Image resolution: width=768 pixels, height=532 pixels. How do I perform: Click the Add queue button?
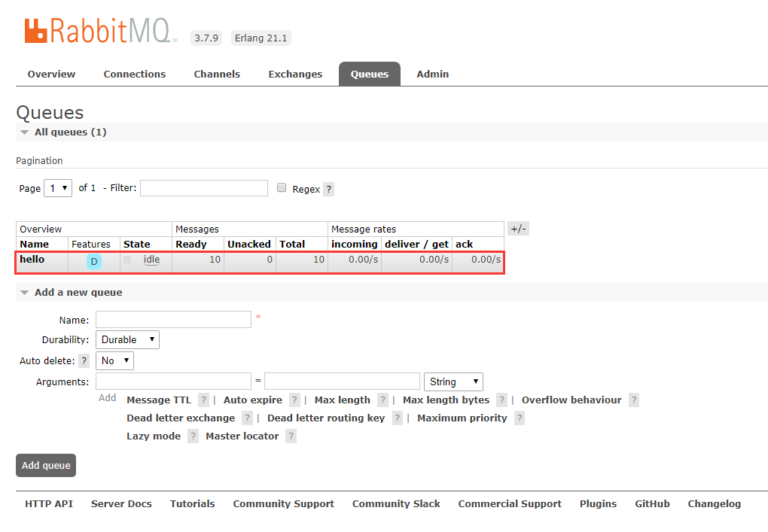46,466
